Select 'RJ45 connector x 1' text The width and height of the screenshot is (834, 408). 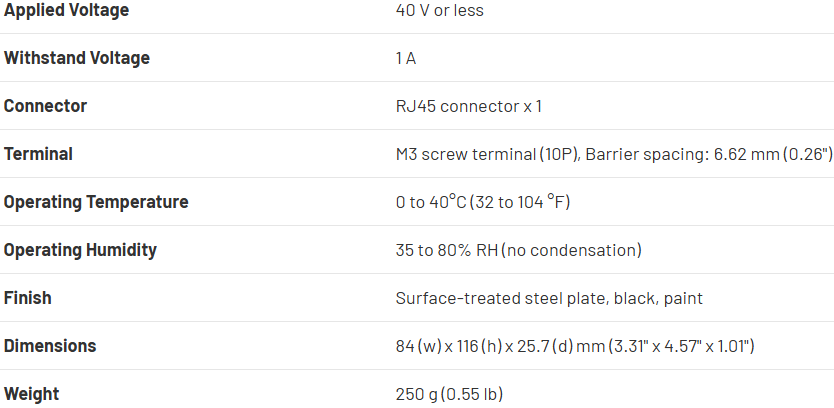pos(469,106)
